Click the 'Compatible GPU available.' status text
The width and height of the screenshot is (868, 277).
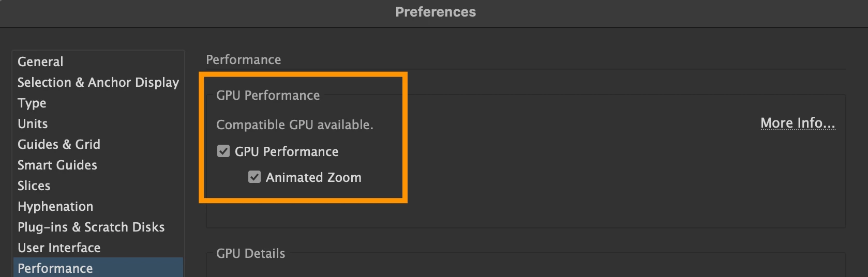(294, 125)
